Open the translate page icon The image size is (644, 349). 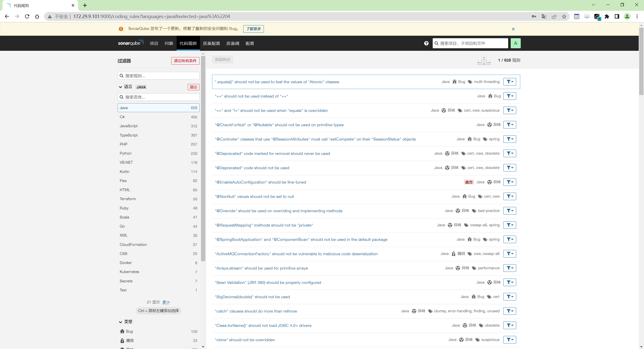click(x=544, y=16)
